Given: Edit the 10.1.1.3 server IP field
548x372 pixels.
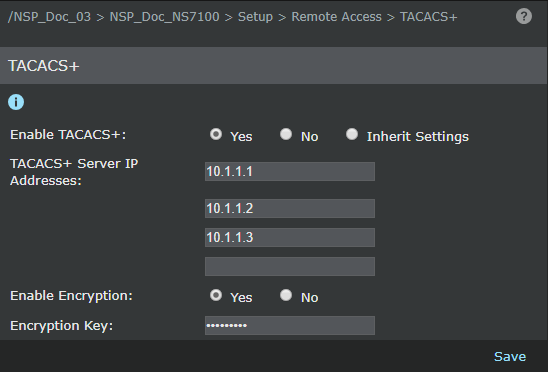Looking at the screenshot, I should tap(290, 237).
